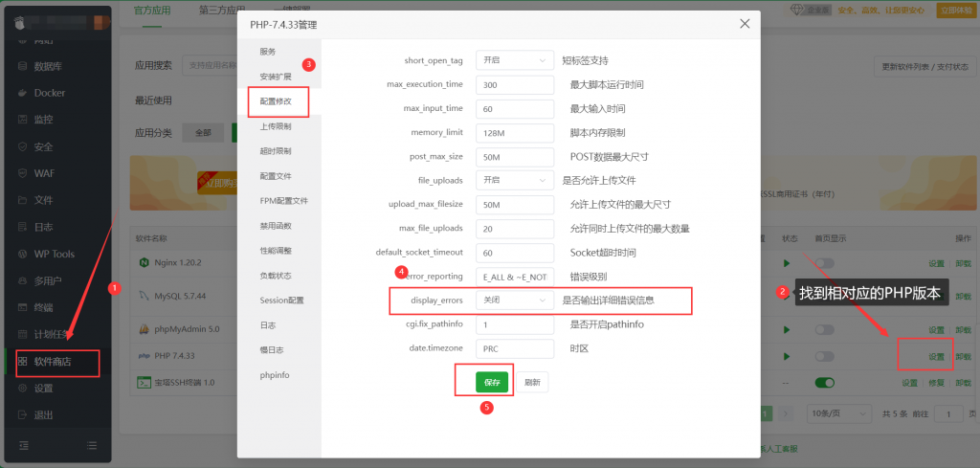
Task: Click the phpMyAdmin row green play status icon
Action: point(787,329)
